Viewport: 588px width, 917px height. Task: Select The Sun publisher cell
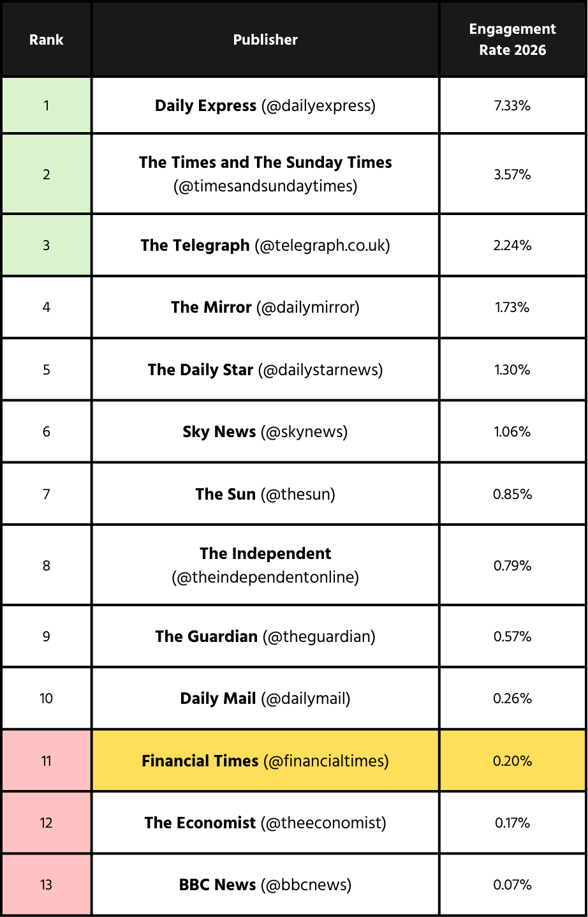pyautogui.click(x=265, y=494)
